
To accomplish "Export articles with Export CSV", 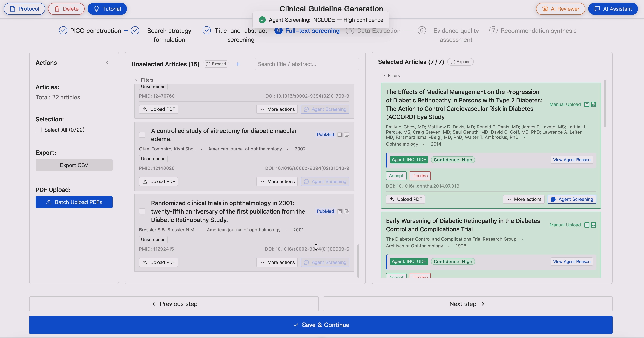I will [x=74, y=165].
